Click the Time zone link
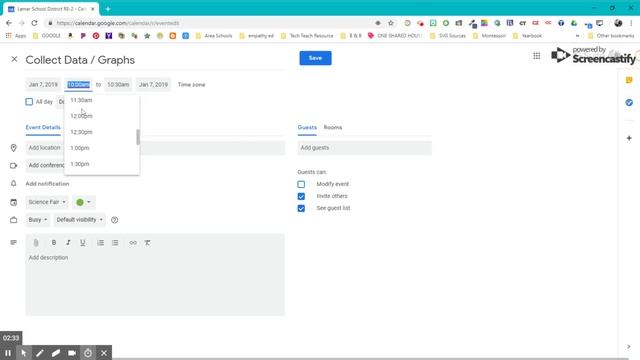Screen dimensions: 640x360 pyautogui.click(x=191, y=84)
